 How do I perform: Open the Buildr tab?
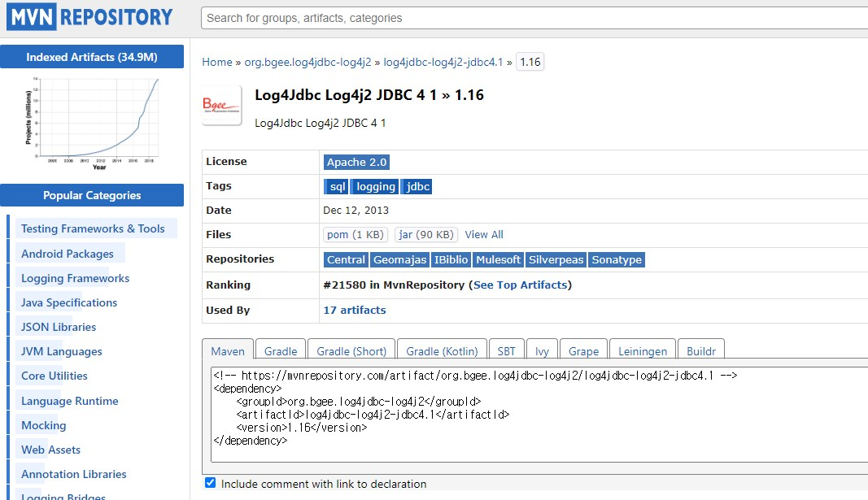tap(700, 351)
